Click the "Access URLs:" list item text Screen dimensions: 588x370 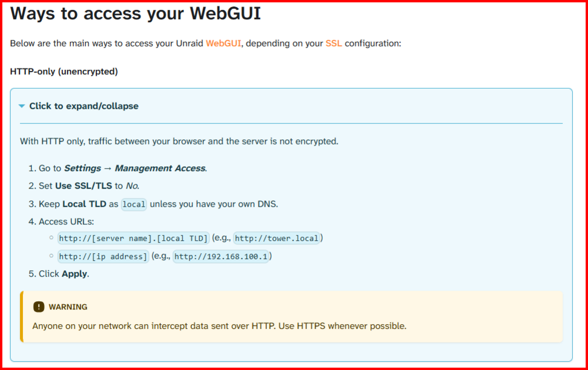click(x=66, y=221)
